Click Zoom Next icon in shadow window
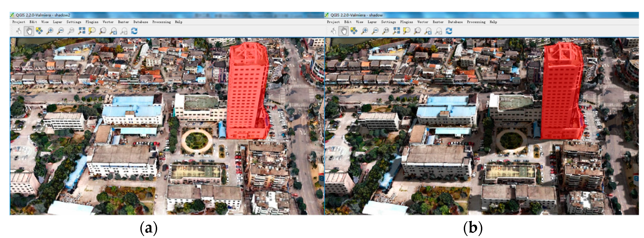Image resolution: width=644 pixels, height=238 pixels. click(438, 31)
